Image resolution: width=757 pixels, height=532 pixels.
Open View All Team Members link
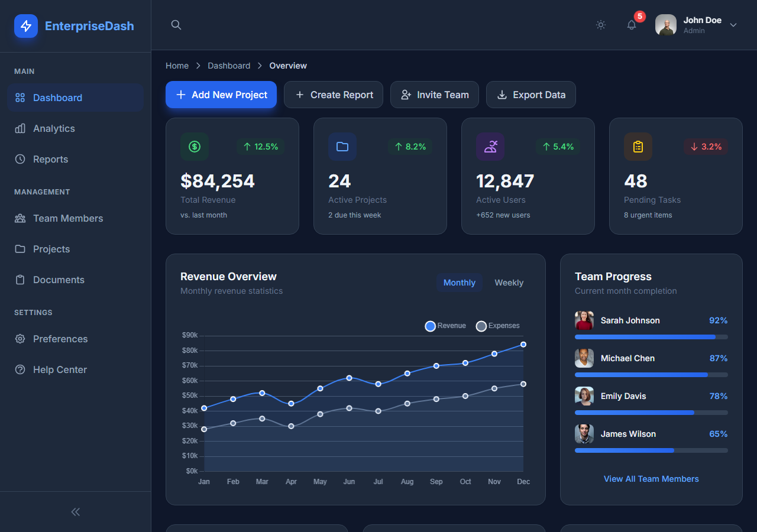pyautogui.click(x=651, y=479)
